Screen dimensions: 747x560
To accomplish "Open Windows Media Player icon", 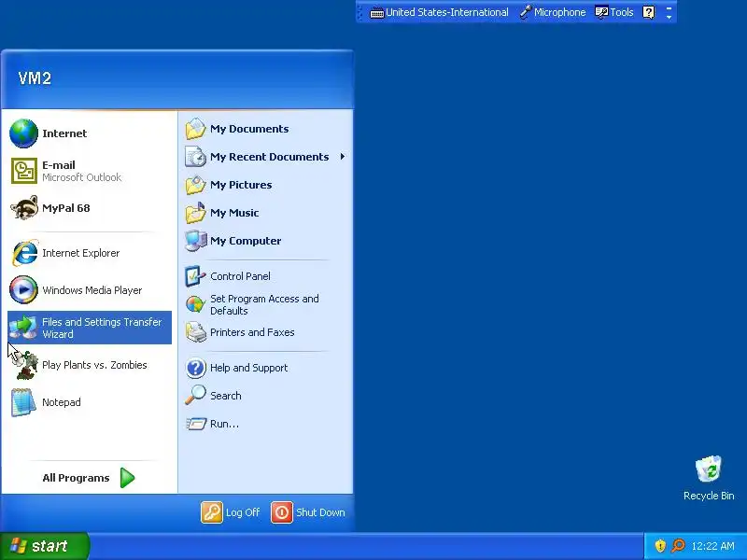I will coord(24,290).
